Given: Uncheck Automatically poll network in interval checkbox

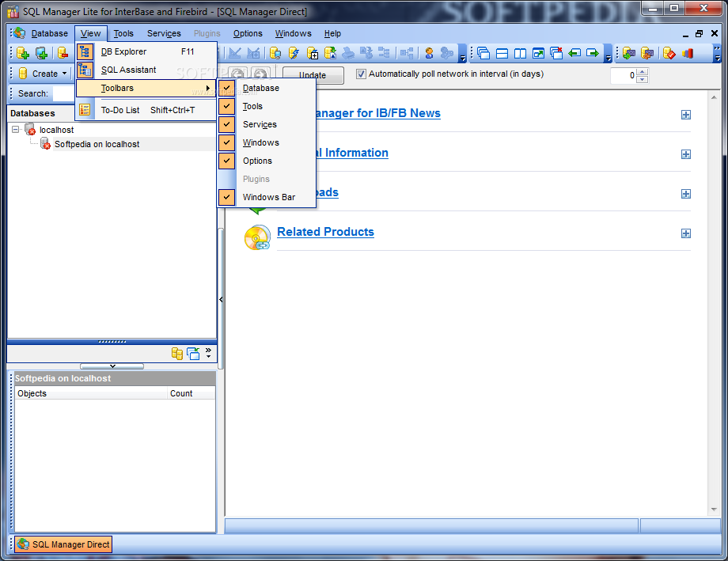Looking at the screenshot, I should coord(361,74).
